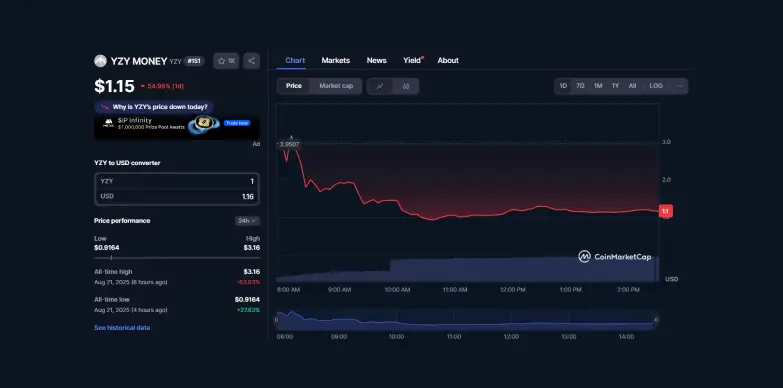Click the 54.96% (1d) change text
The image size is (783, 388).
point(162,86)
